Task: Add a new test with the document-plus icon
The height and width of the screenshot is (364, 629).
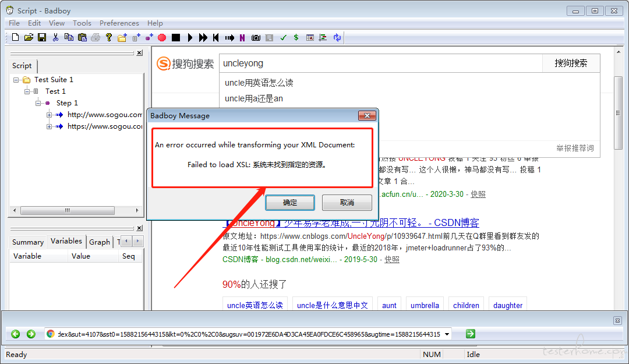Action: (136, 37)
